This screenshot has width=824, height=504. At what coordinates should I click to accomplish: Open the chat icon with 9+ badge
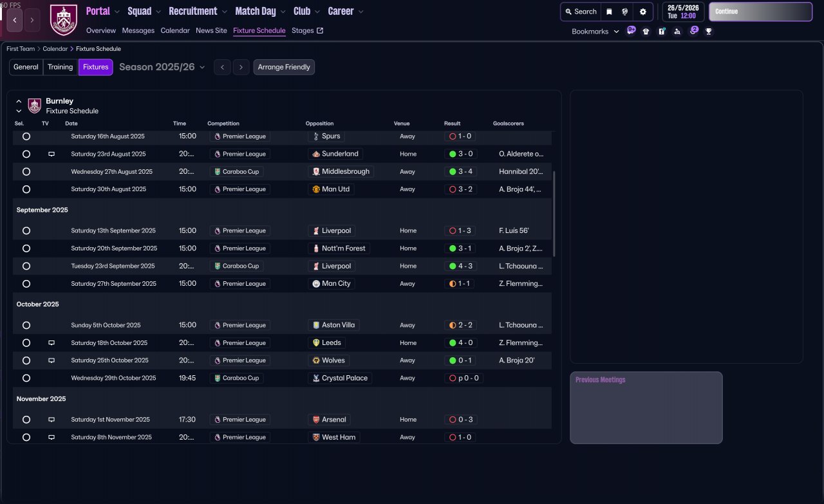(631, 30)
